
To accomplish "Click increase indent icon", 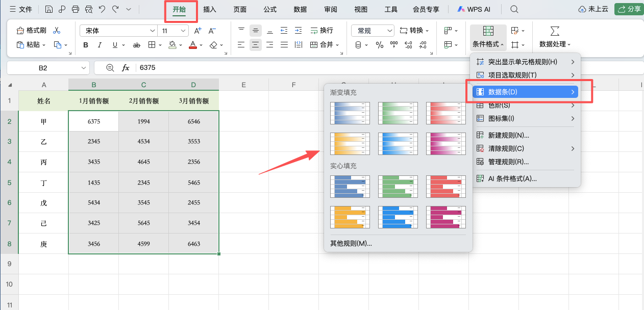I will 299,31.
